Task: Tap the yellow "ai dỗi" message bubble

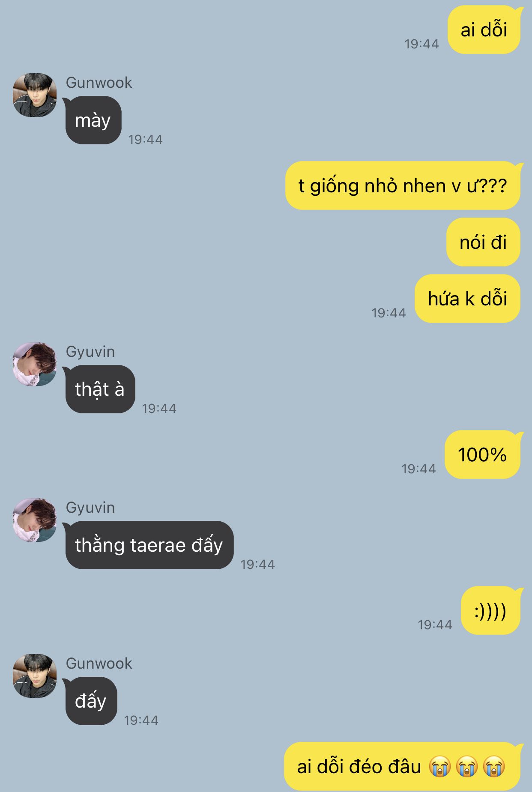Action: point(484,30)
